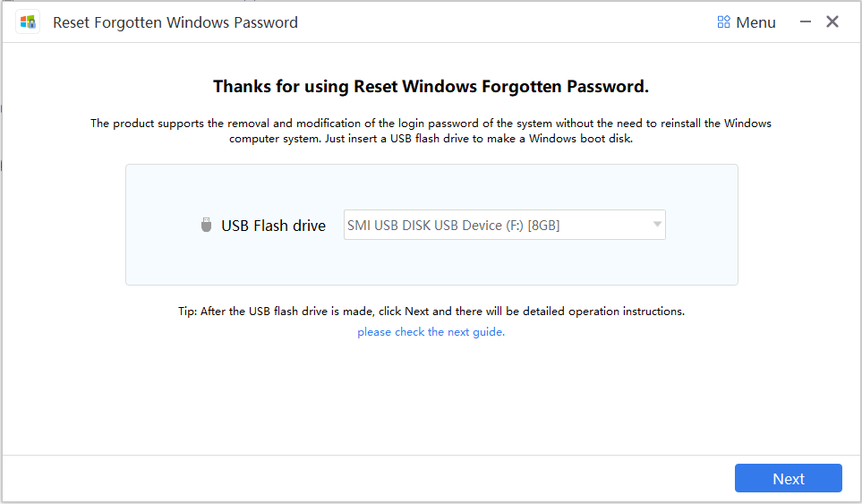Image resolution: width=862 pixels, height=504 pixels.
Task: Click the "USB Flash drive" label
Action: [x=273, y=226]
